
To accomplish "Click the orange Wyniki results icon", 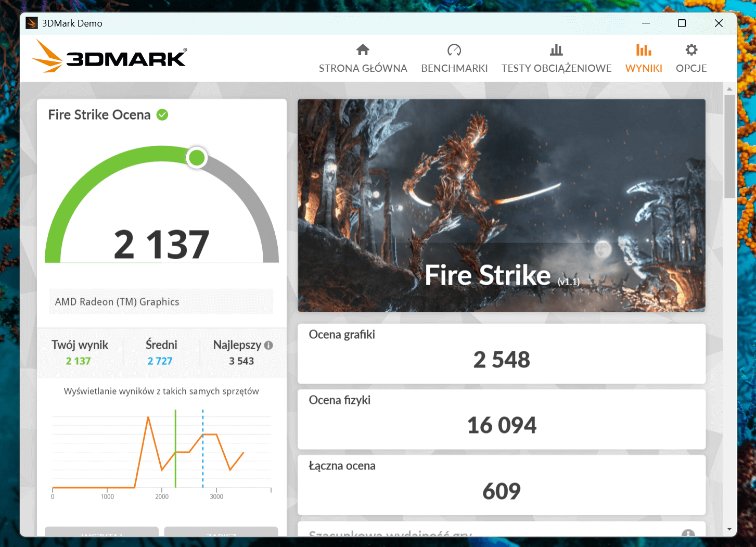I will pos(644,50).
